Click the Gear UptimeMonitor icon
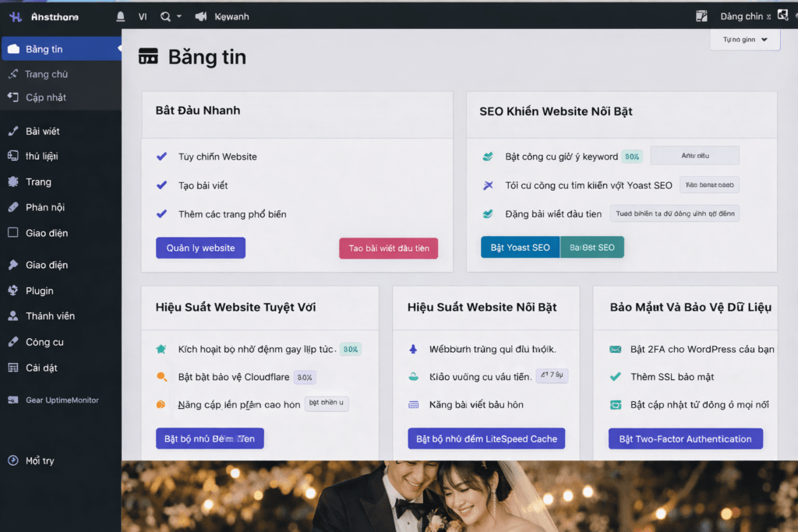The image size is (798, 532). click(x=12, y=400)
